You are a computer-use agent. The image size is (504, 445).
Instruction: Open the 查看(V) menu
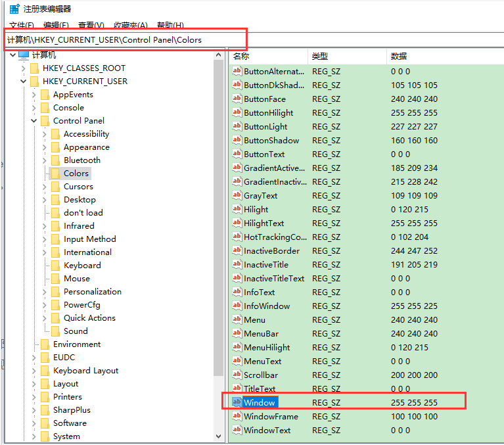[x=91, y=25]
